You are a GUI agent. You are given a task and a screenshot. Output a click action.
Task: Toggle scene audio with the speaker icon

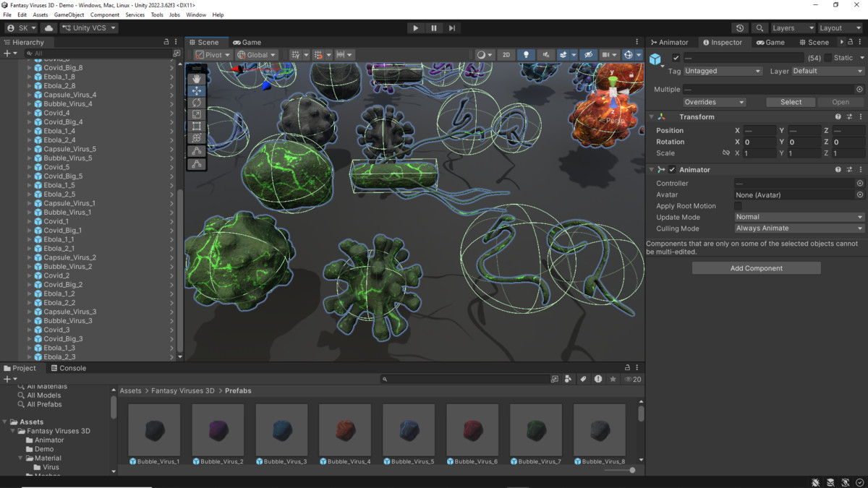tap(545, 54)
